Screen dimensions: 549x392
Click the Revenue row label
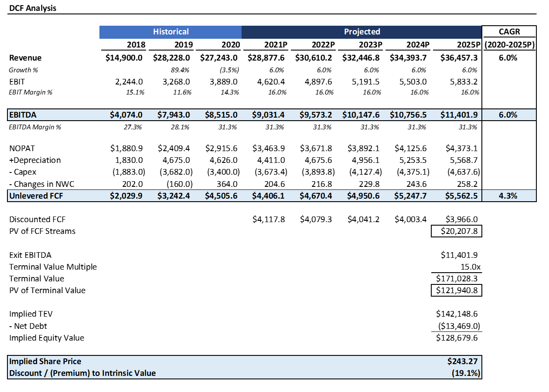coord(25,57)
